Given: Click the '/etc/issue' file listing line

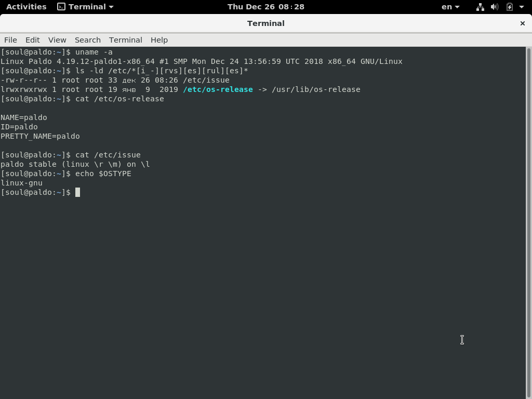Looking at the screenshot, I should click(x=115, y=80).
